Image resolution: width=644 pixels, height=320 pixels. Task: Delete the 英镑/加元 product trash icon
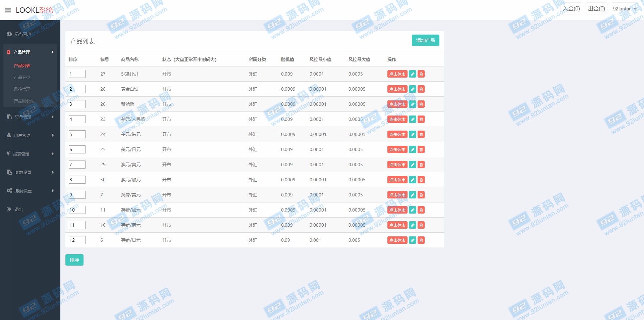click(421, 210)
